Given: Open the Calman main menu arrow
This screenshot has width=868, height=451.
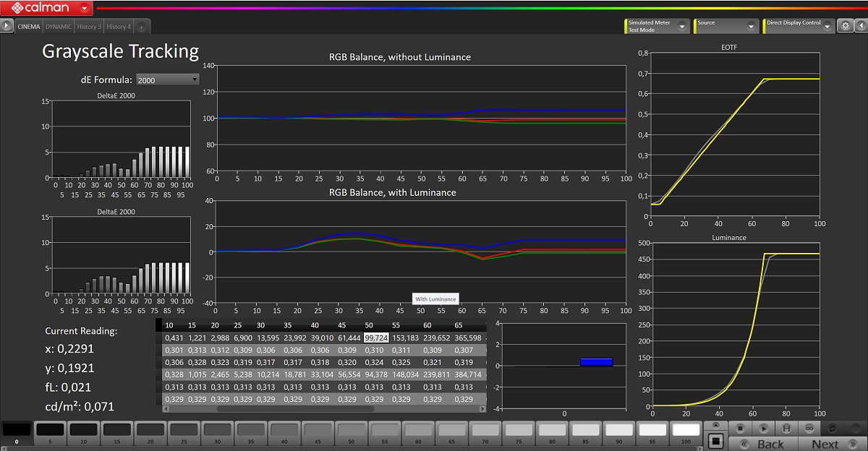Looking at the screenshot, I should coord(85,9).
